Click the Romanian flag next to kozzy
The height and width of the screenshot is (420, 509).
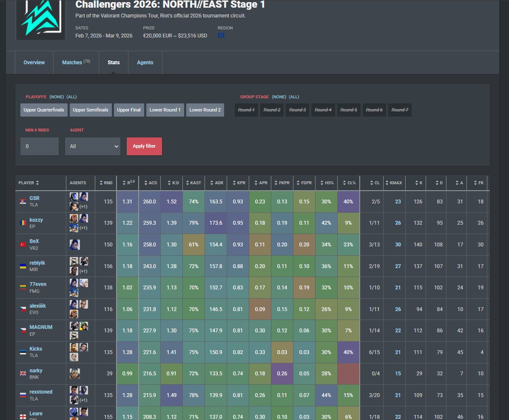pos(23,223)
